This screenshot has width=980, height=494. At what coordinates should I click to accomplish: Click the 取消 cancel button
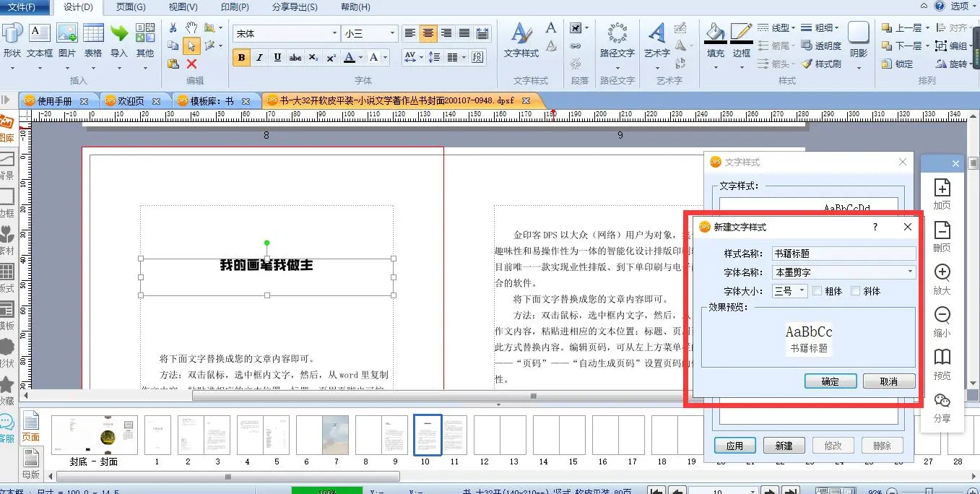888,381
